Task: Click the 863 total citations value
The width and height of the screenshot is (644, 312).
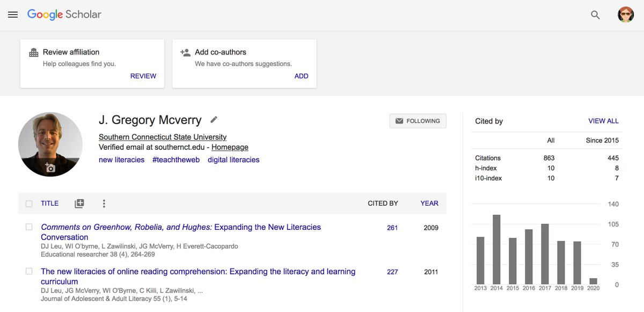Action: point(548,158)
